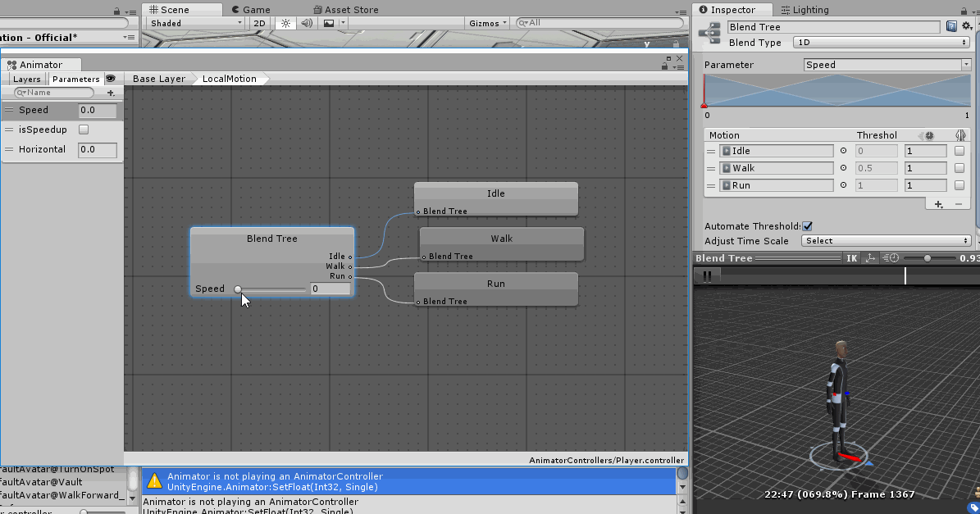Switch to the Layers tab in Animator
The height and width of the screenshot is (514, 980).
(26, 80)
